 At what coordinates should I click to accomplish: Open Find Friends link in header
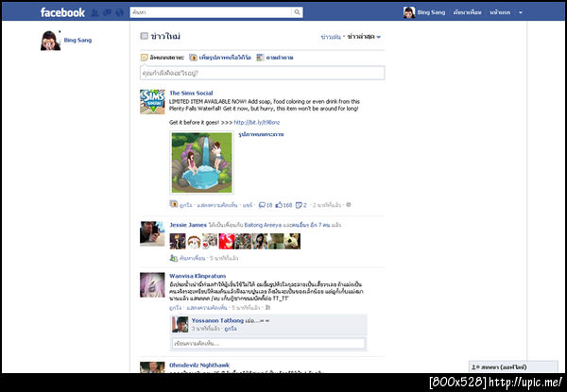(x=467, y=12)
